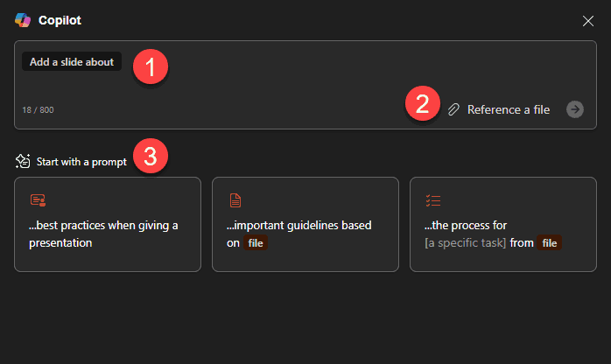Click the presentation icon in first prompt card
This screenshot has height=364, width=611.
[38, 200]
